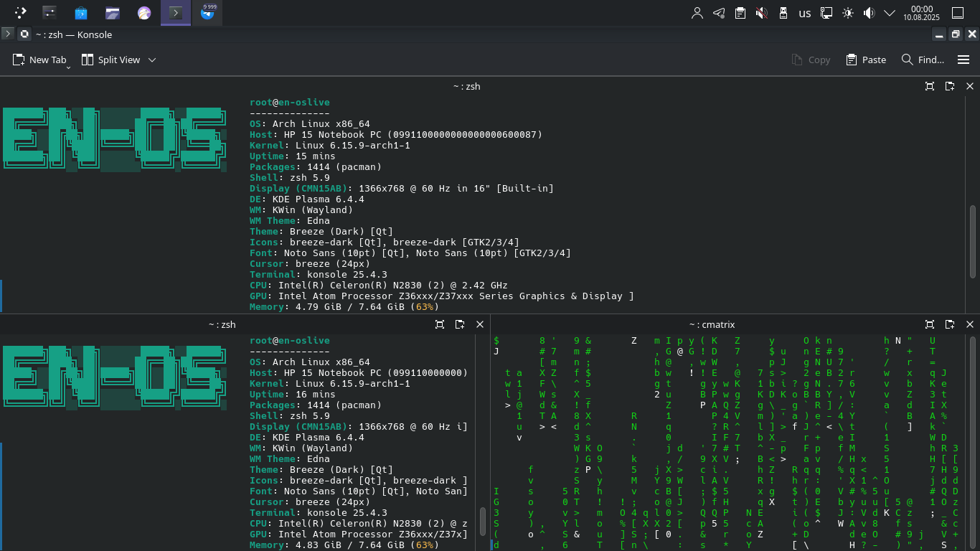Click the top pane's '~ : zsh' header
The width and height of the screenshot is (980, 551).
466,86
